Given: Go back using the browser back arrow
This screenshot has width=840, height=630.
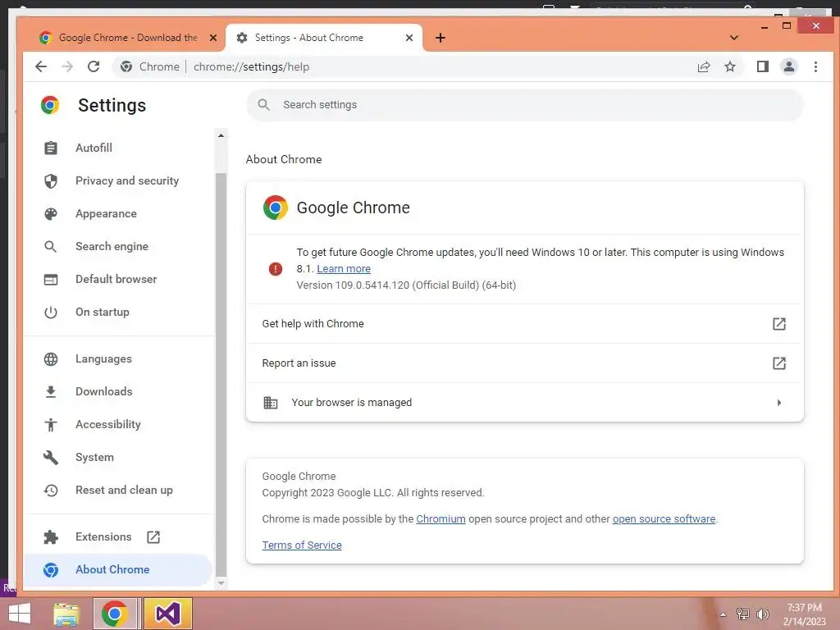Looking at the screenshot, I should tap(41, 66).
